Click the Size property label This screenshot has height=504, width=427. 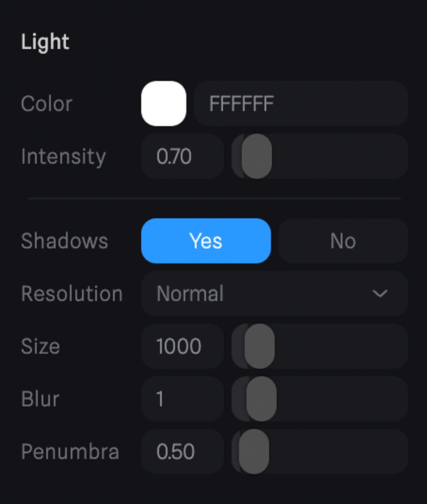pyautogui.click(x=40, y=346)
